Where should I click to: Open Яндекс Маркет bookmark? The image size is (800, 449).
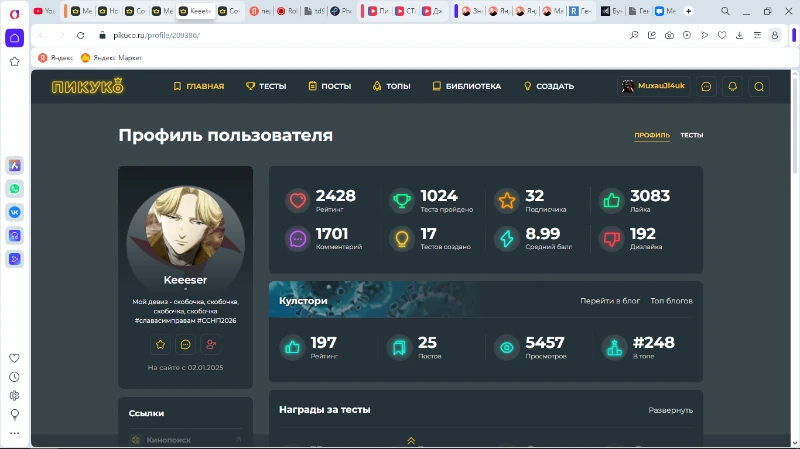[111, 58]
